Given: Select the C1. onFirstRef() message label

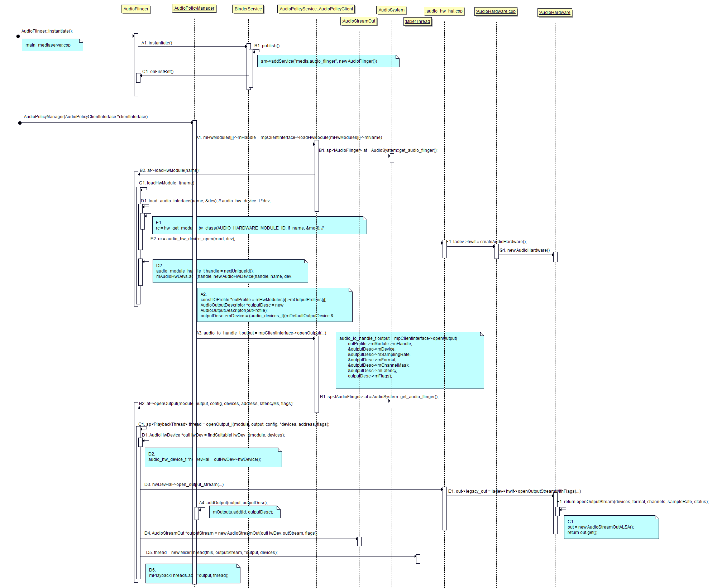Looking at the screenshot, I should pyautogui.click(x=158, y=72).
